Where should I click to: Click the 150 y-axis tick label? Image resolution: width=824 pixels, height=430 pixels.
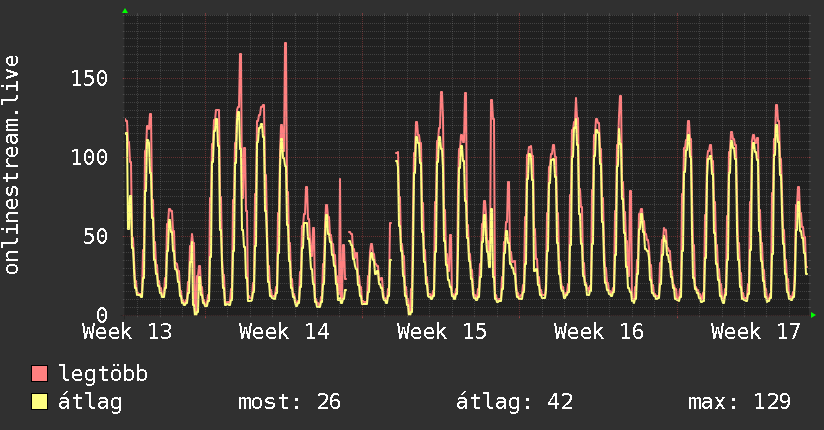coord(89,79)
